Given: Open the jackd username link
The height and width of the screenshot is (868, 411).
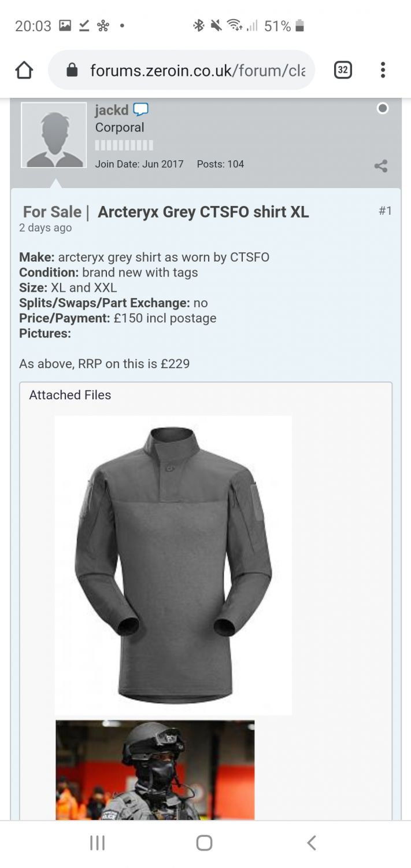Looking at the screenshot, I should coord(112,110).
